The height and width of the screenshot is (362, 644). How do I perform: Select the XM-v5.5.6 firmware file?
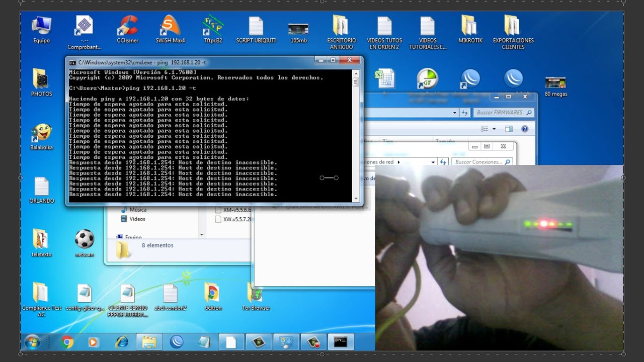[x=233, y=210]
